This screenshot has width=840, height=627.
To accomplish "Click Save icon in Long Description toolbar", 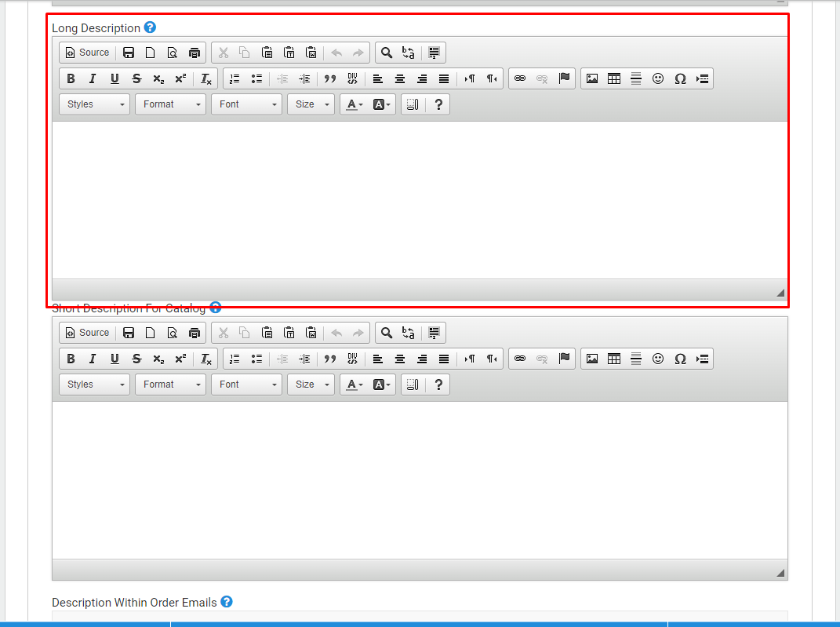I will coord(129,53).
